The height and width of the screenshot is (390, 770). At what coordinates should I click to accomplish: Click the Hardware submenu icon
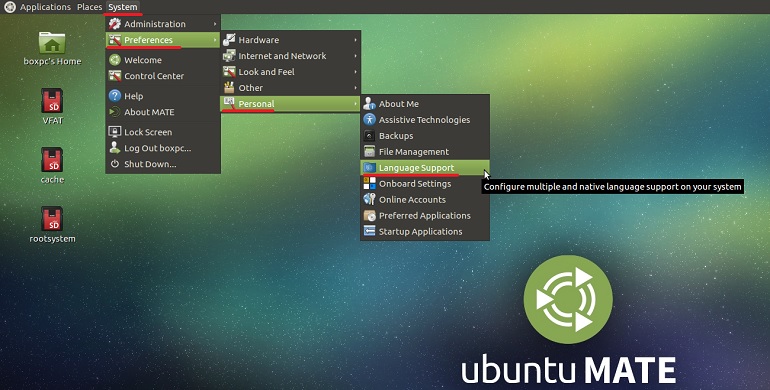[229, 40]
